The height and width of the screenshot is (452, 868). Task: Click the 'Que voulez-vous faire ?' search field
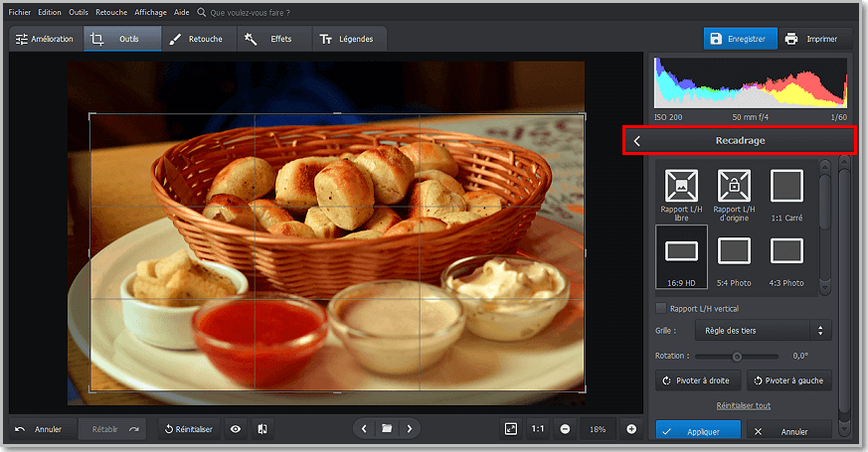[250, 12]
